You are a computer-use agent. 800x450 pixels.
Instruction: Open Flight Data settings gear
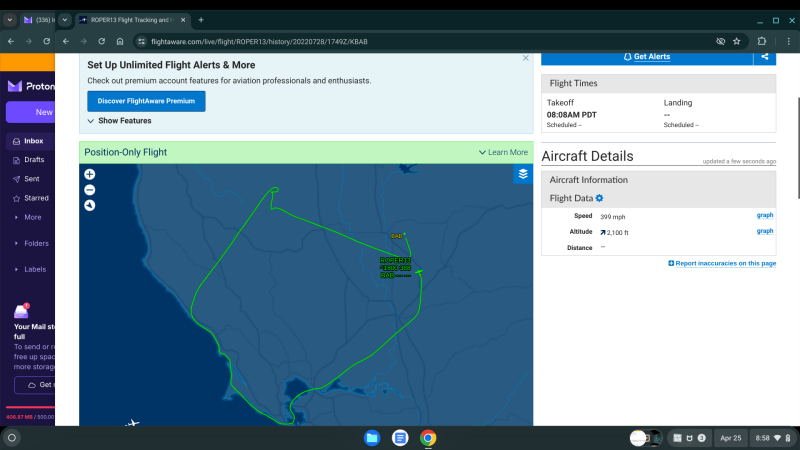point(599,198)
